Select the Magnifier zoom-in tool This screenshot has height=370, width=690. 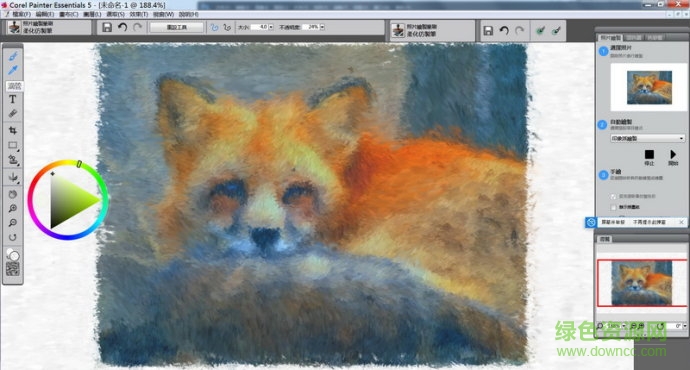tap(13, 209)
